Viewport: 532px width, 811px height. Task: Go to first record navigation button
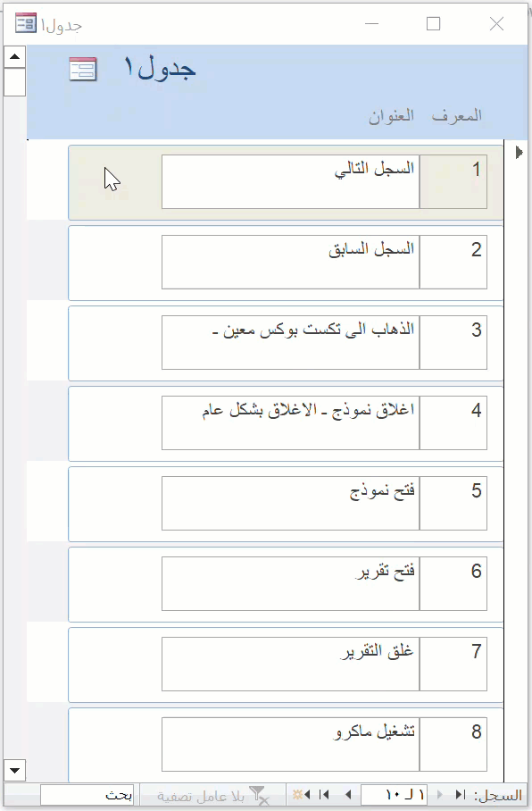461,794
